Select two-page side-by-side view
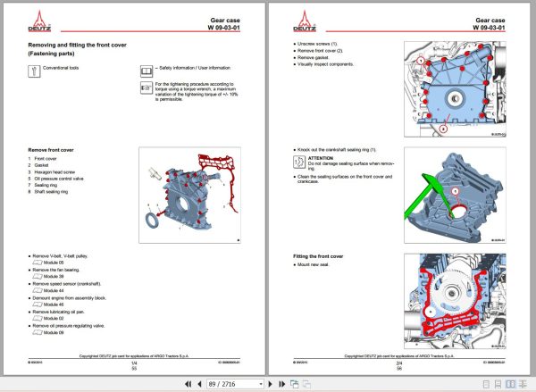Image resolution: width=536 pixels, height=392 pixels. 510,384
